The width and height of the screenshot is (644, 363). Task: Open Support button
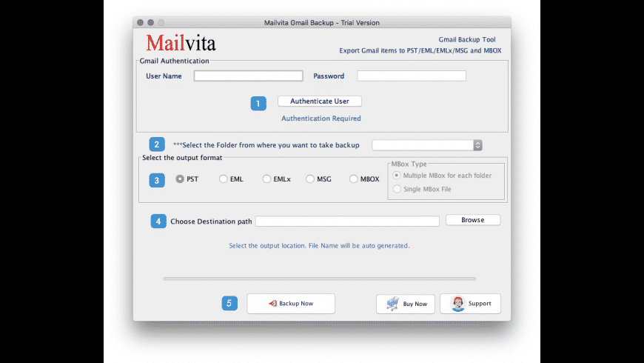point(470,304)
